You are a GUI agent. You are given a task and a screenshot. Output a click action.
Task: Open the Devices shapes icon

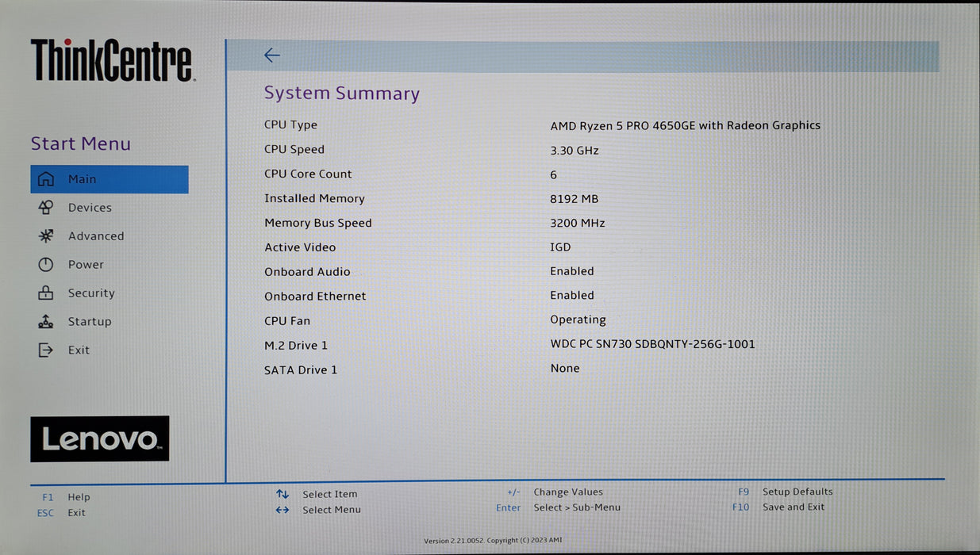pos(46,208)
